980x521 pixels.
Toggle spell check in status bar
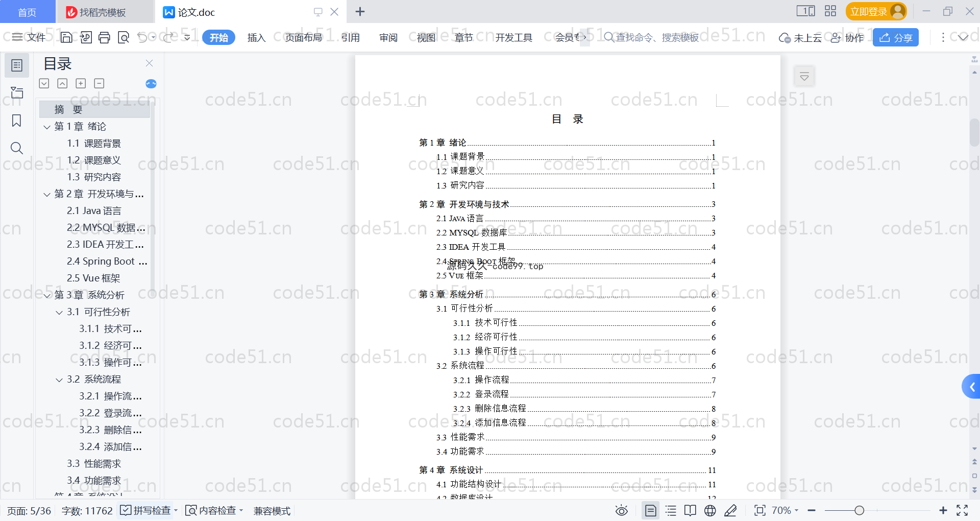pos(146,510)
